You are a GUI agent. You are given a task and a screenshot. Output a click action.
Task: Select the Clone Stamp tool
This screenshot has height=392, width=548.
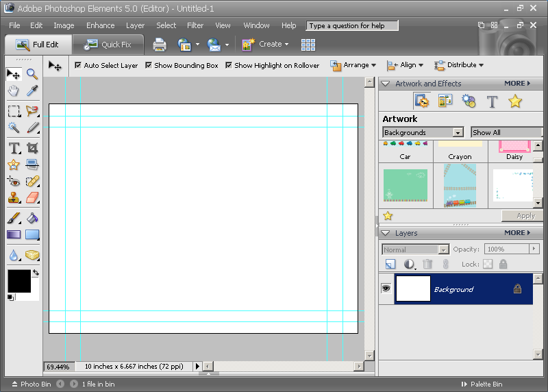pyautogui.click(x=14, y=197)
